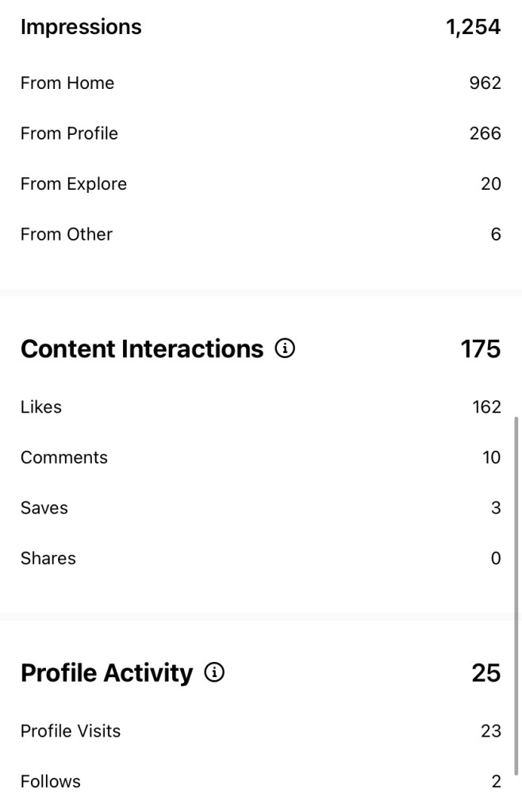Image resolution: width=522 pixels, height=812 pixels.
Task: Tap the From Profile row label
Action: 69,133
